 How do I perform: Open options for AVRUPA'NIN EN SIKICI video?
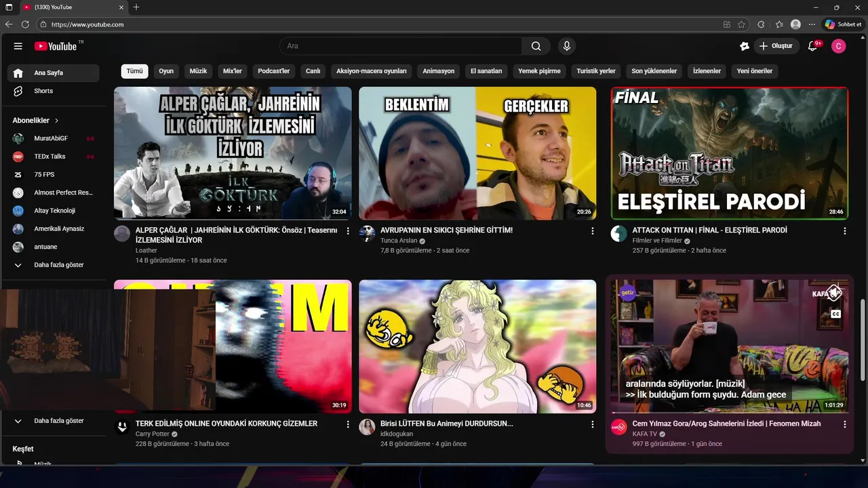[593, 231]
